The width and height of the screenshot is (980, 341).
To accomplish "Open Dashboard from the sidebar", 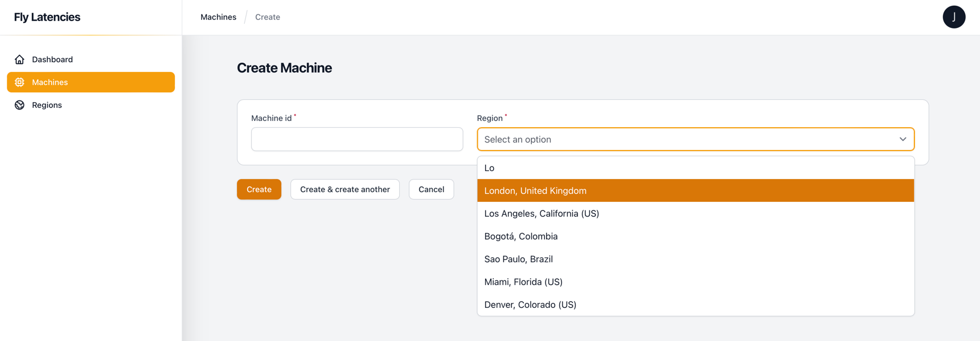I will pyautogui.click(x=52, y=59).
